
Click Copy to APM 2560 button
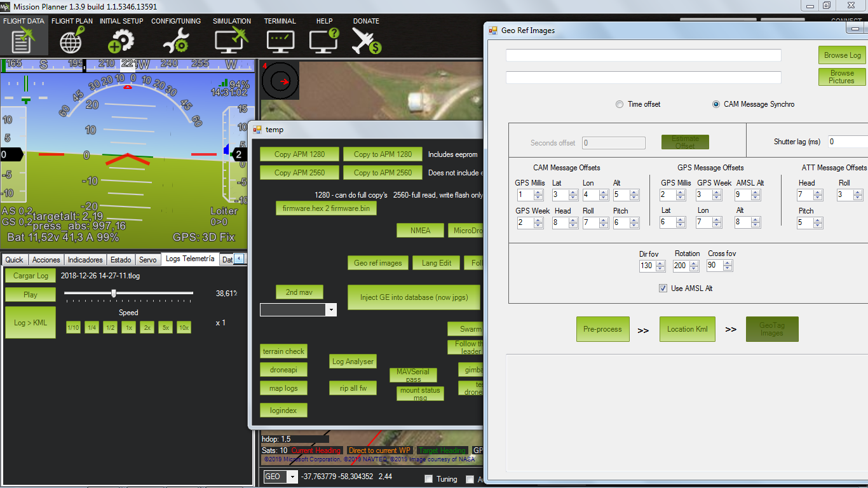[383, 173]
